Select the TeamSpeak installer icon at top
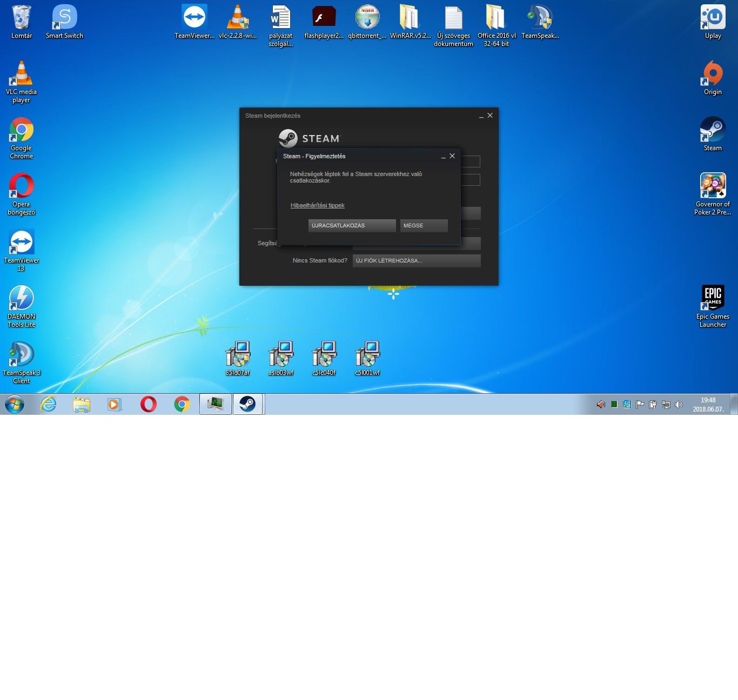The width and height of the screenshot is (738, 700). 540,22
